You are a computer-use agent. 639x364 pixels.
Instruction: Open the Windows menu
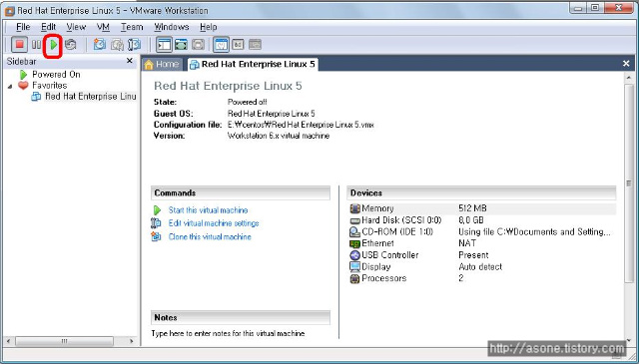[x=171, y=27]
